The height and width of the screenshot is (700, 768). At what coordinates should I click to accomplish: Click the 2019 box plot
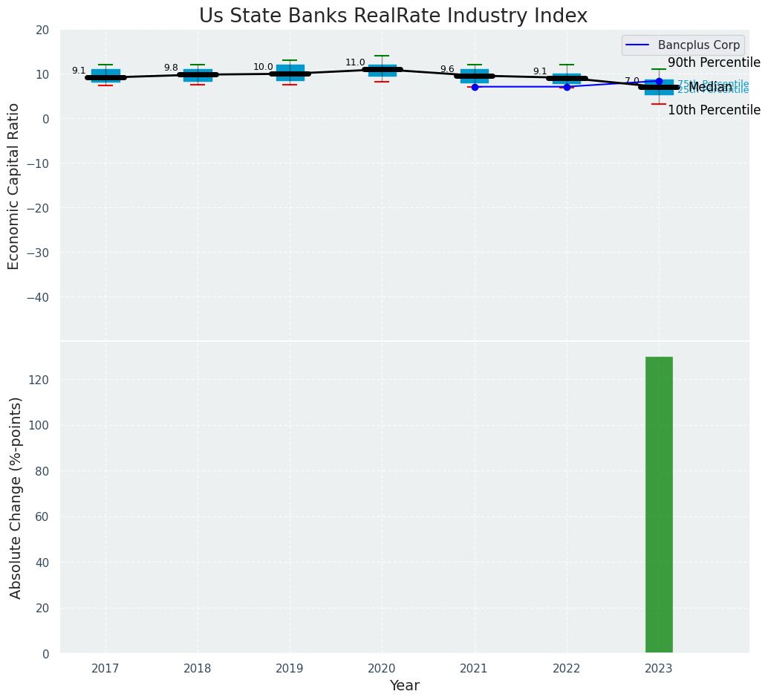coord(290,72)
